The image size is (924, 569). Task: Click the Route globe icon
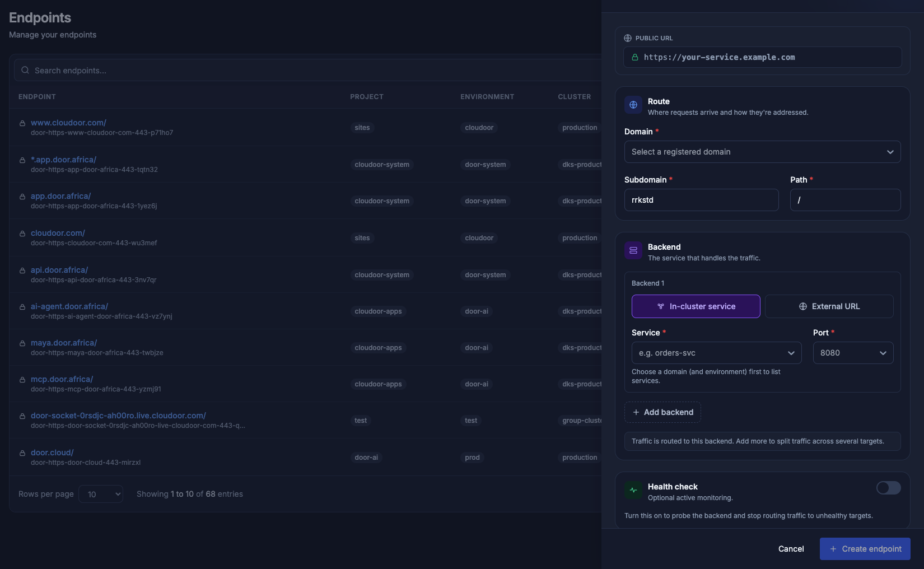pos(633,105)
